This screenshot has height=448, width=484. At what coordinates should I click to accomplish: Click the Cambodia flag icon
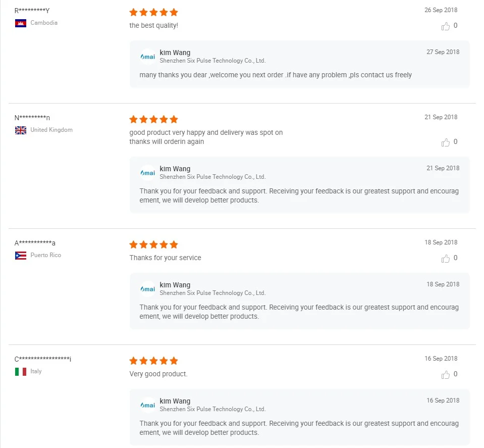(21, 23)
